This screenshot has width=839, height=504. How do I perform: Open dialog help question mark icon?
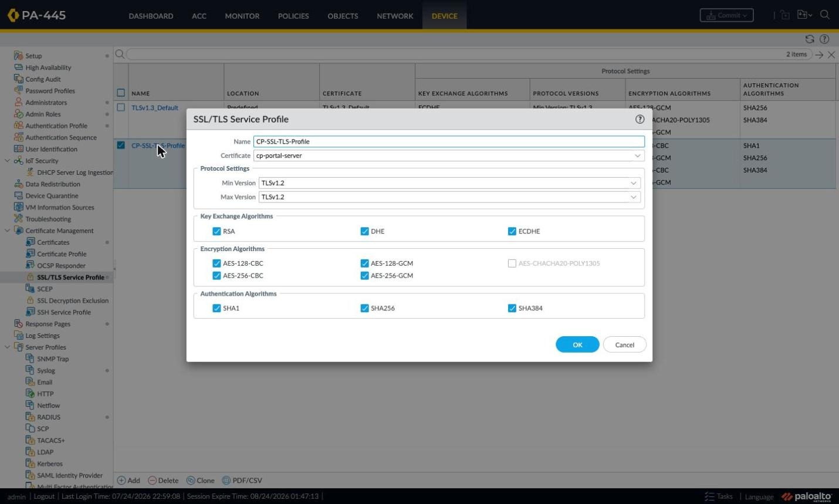[x=640, y=119]
